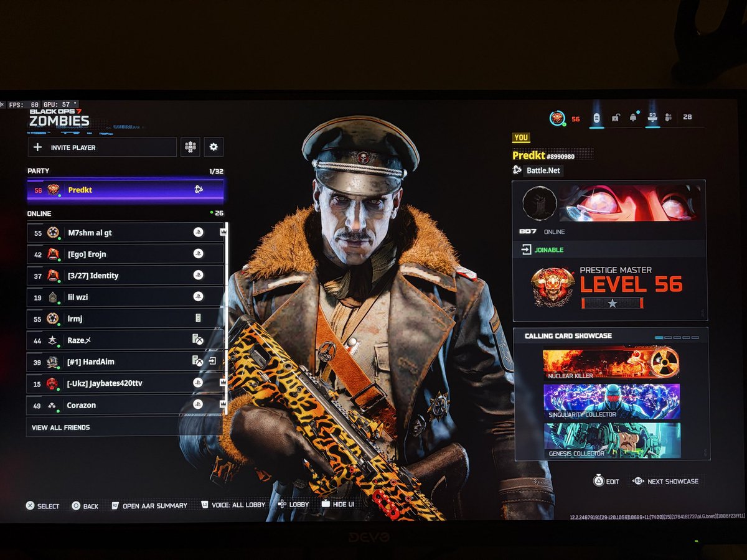Open the menu scroll icon in the top bar
Viewport: 747px width, 560px height.
(596, 118)
